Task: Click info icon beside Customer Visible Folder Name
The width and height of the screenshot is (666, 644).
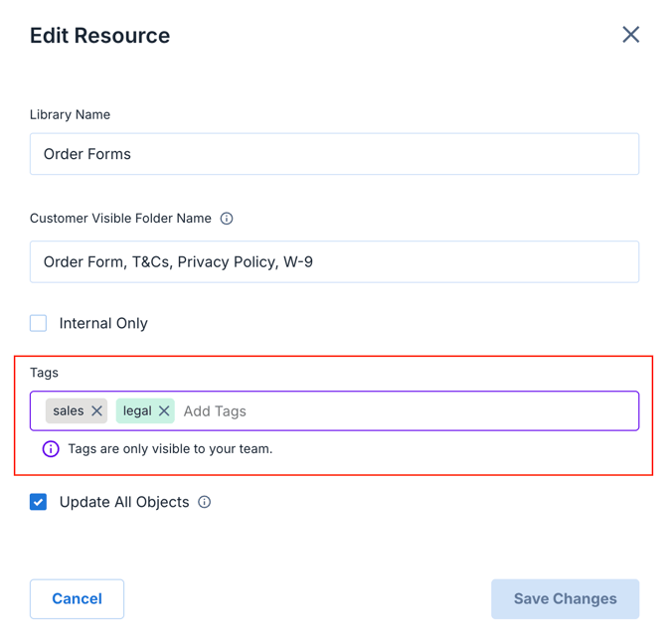Action: [x=227, y=219]
